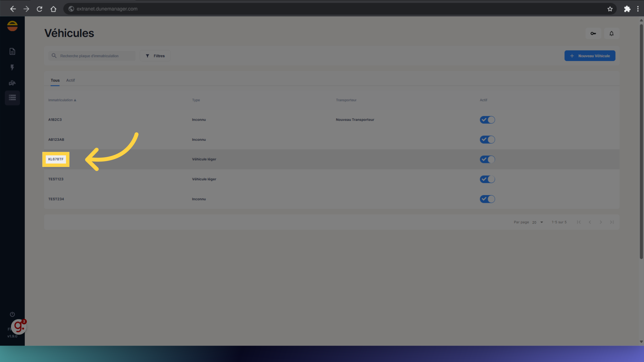Select the Tous tab
644x362 pixels.
(55, 80)
